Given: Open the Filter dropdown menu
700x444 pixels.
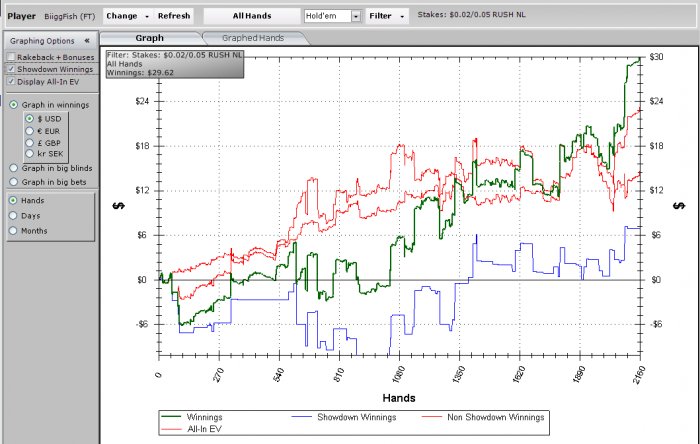Looking at the screenshot, I should [x=387, y=16].
